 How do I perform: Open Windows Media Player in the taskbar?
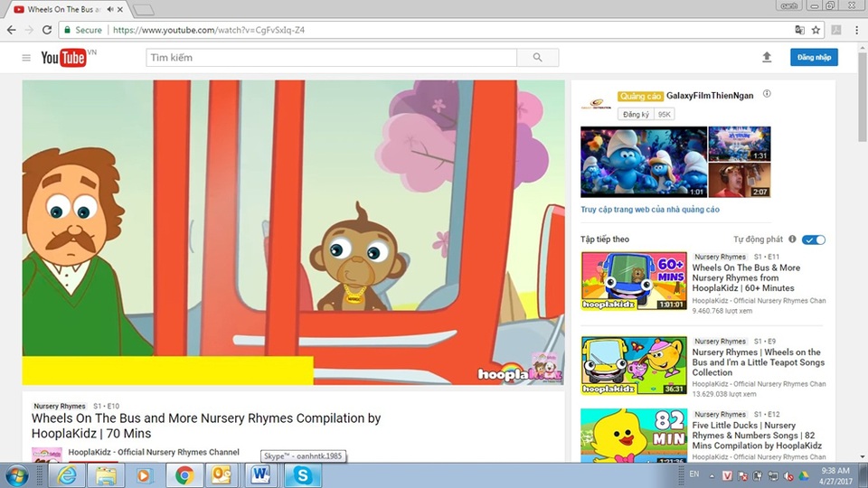click(x=144, y=475)
